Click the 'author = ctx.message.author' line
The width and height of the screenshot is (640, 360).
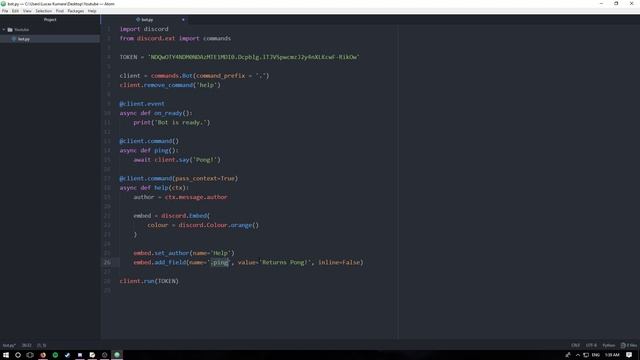180,197
